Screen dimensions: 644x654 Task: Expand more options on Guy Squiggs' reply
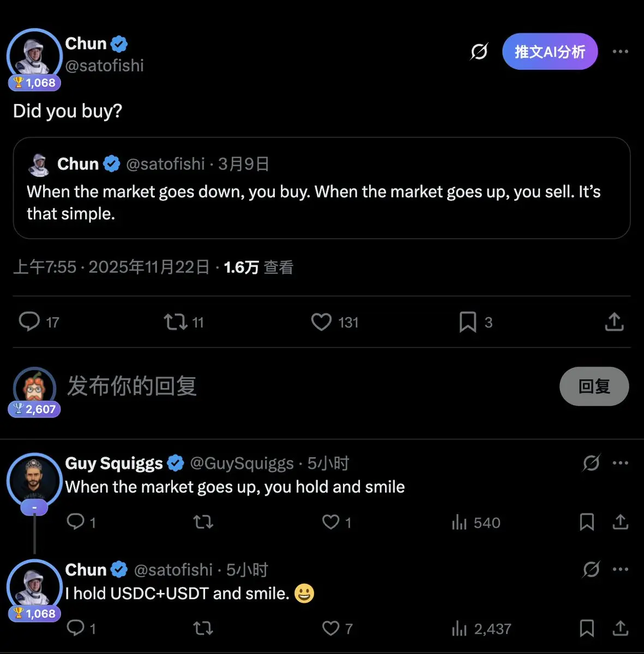[620, 463]
